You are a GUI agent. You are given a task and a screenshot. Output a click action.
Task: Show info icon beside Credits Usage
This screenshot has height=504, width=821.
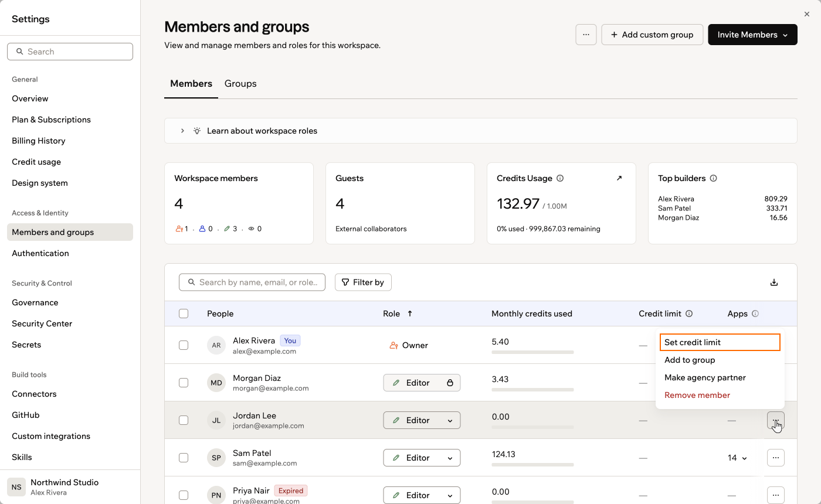click(560, 178)
